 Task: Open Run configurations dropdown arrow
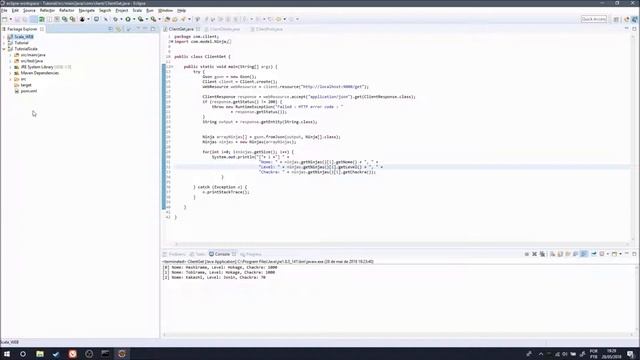coord(133,19)
